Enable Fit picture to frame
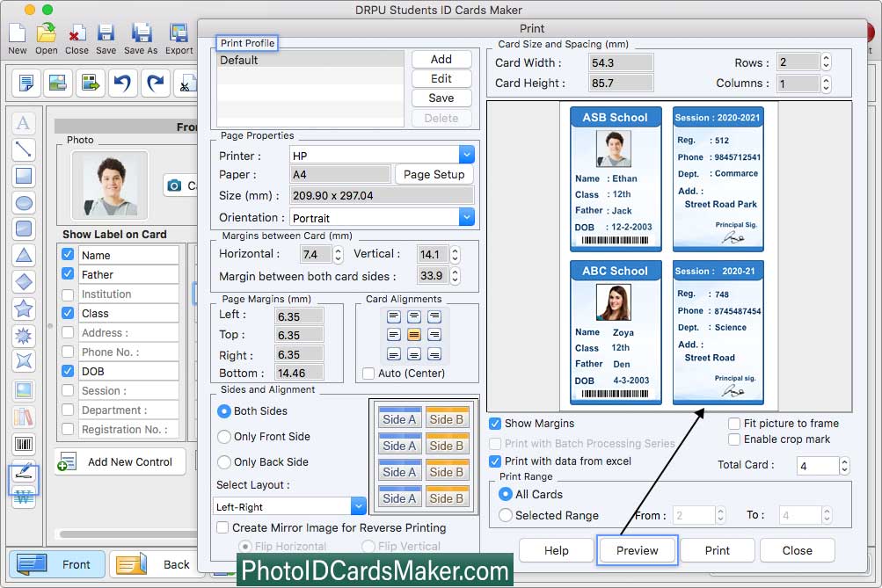Viewport: 882px width, 588px height. click(x=734, y=423)
